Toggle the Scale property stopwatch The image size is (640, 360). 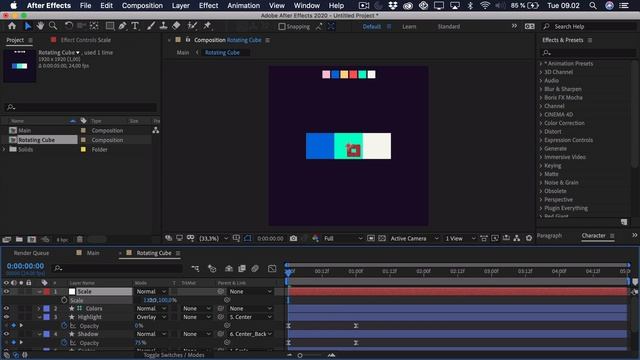(x=64, y=300)
